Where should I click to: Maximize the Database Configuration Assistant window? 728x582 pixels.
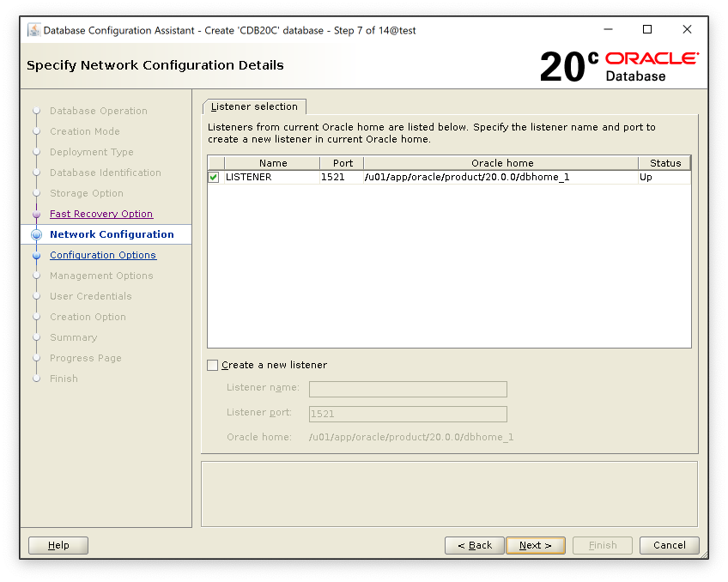[x=647, y=30]
